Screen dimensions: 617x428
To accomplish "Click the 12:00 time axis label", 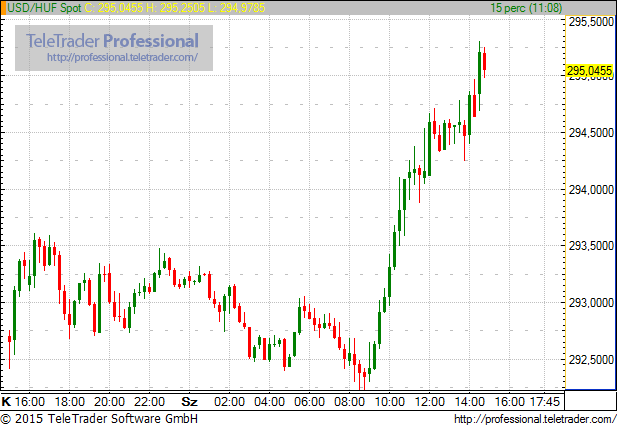I will [430, 402].
